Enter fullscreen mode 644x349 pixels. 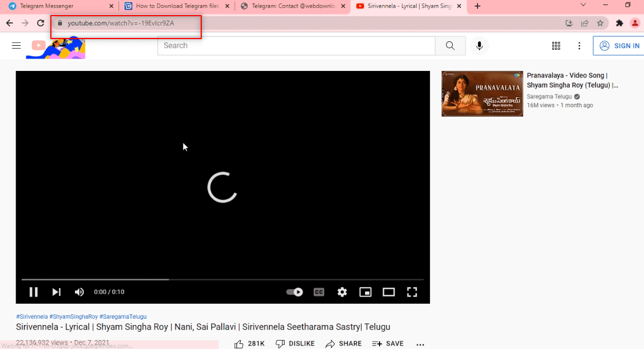click(x=412, y=291)
